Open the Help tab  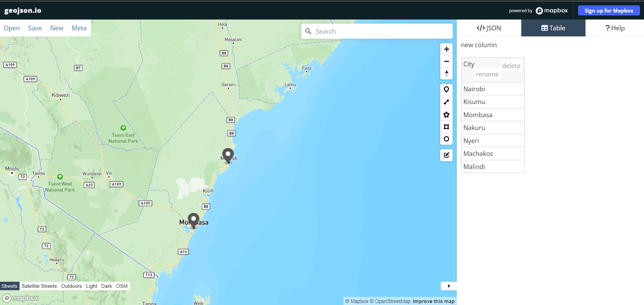pos(614,28)
